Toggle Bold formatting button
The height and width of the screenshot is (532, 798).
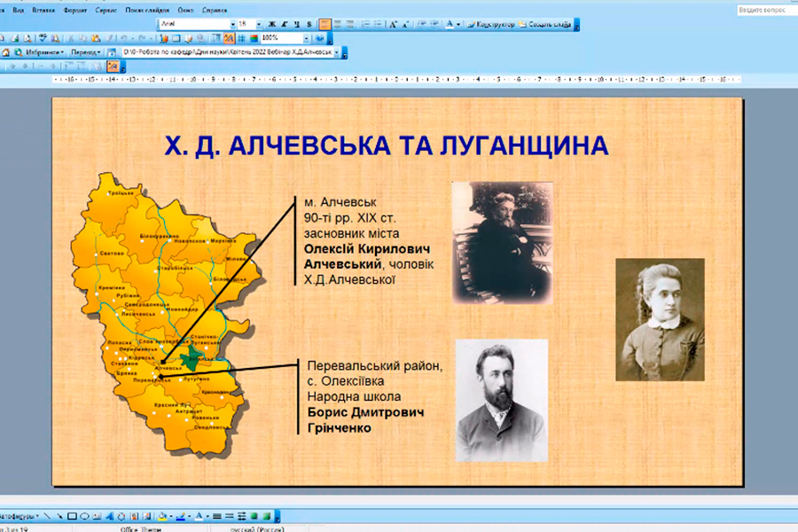(x=272, y=24)
